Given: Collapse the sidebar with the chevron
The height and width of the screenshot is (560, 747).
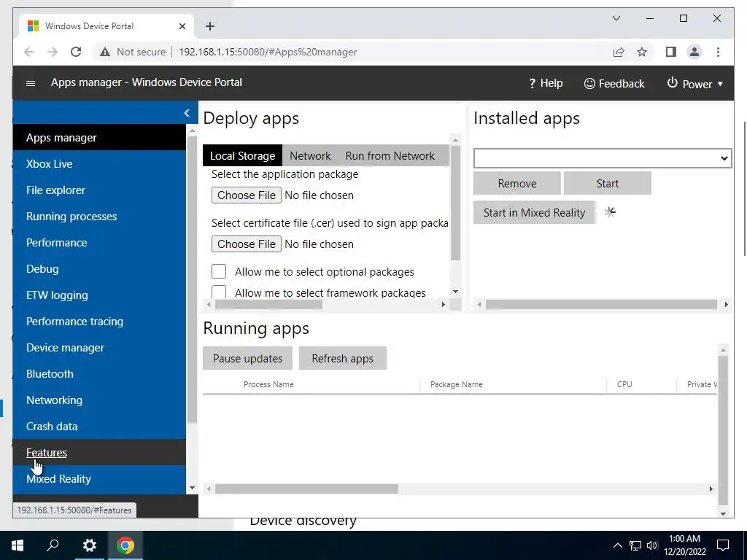Looking at the screenshot, I should tap(187, 113).
